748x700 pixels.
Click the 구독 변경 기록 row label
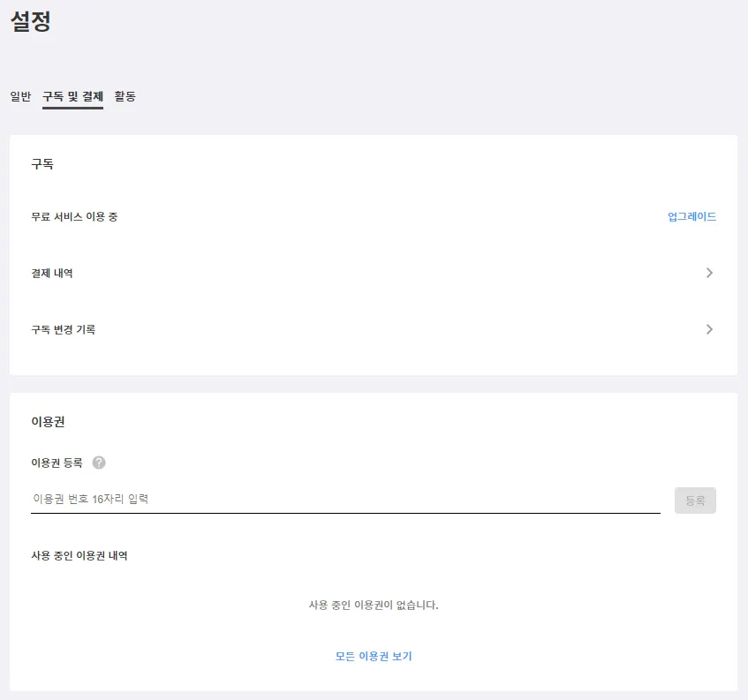[63, 330]
